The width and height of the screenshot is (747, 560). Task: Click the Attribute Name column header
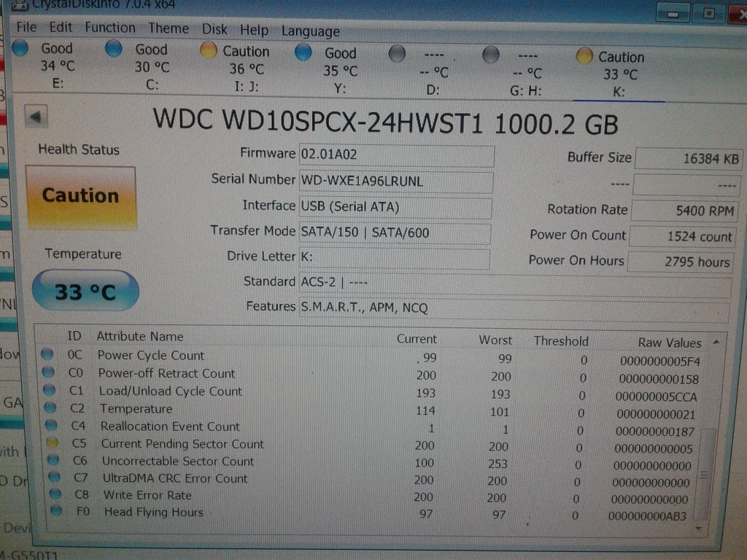coord(140,337)
